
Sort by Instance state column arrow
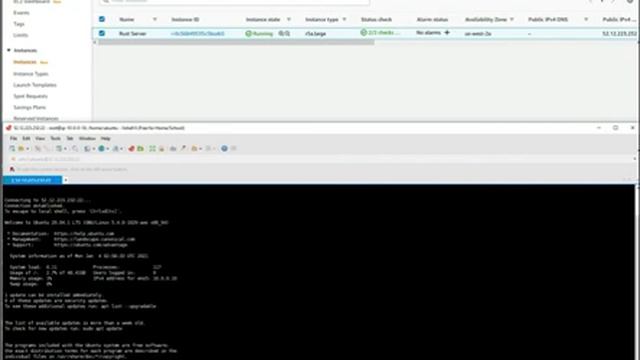289,19
